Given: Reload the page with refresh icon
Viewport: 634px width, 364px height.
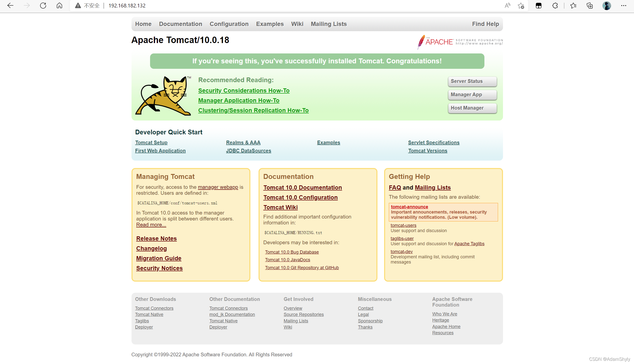Looking at the screenshot, I should click(43, 5).
